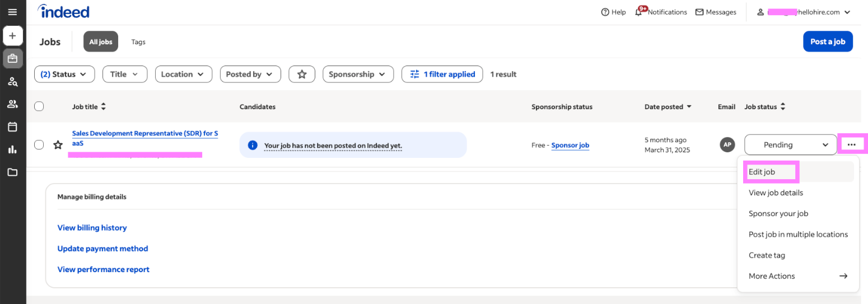Check the SDR job row checkbox
Image resolution: width=868 pixels, height=304 pixels.
(39, 145)
